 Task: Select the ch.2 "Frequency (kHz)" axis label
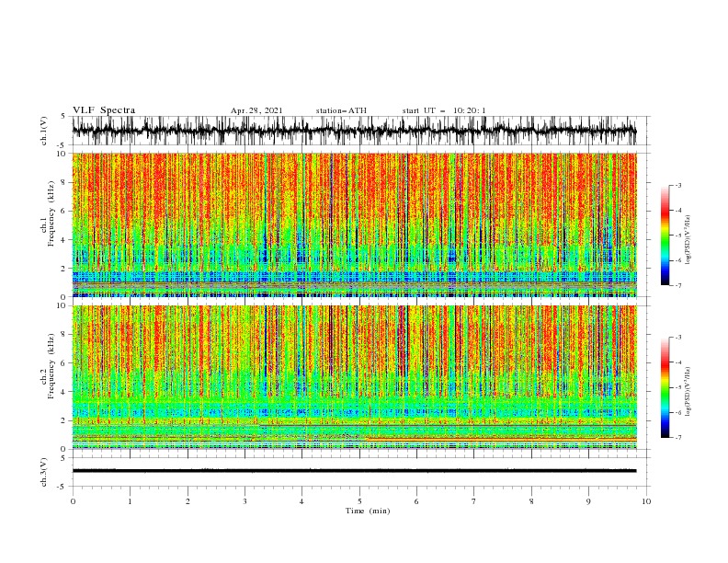pyautogui.click(x=51, y=366)
